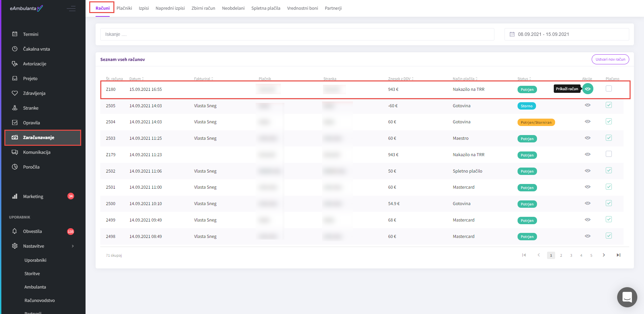Open the date range picker 08.09.2021 - 15.09.2021
The height and width of the screenshot is (314, 644).
tap(566, 34)
